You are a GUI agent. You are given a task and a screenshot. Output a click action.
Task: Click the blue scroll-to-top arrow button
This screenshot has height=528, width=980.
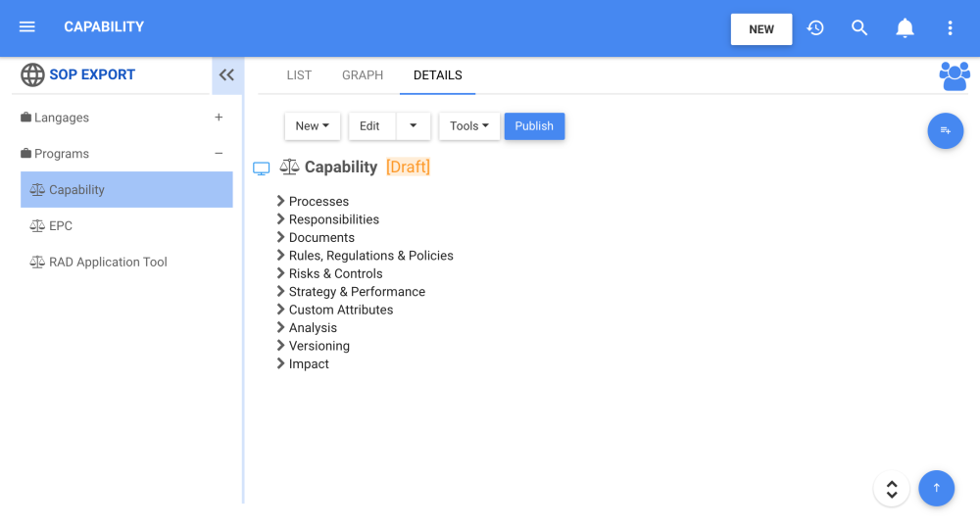(936, 488)
